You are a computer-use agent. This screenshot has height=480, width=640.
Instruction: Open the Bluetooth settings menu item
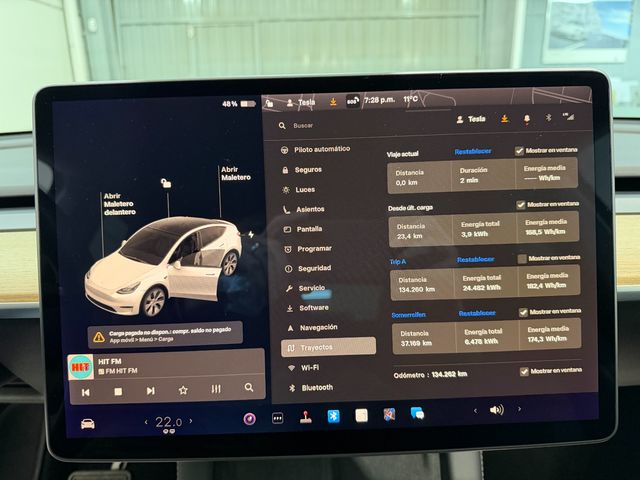[x=311, y=388]
